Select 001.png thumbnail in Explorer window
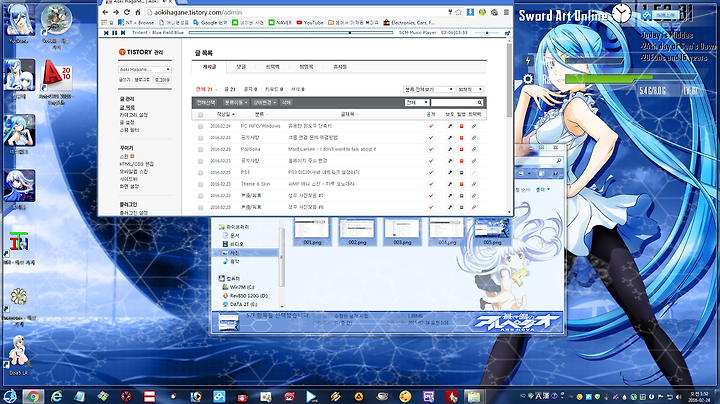 pos(312,232)
